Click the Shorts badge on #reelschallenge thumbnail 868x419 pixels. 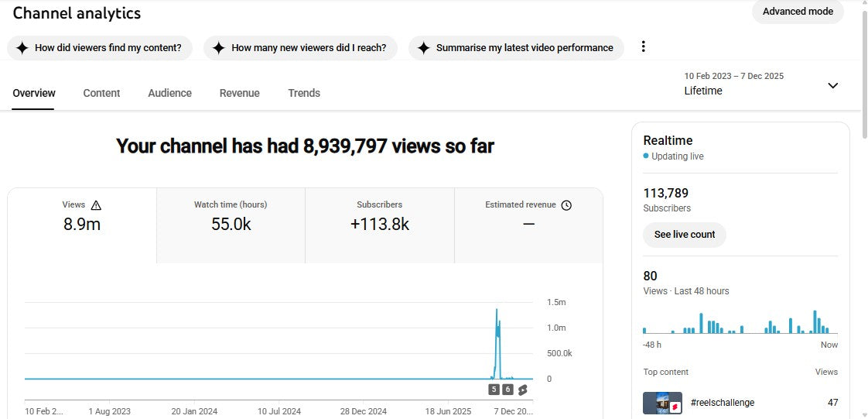675,406
